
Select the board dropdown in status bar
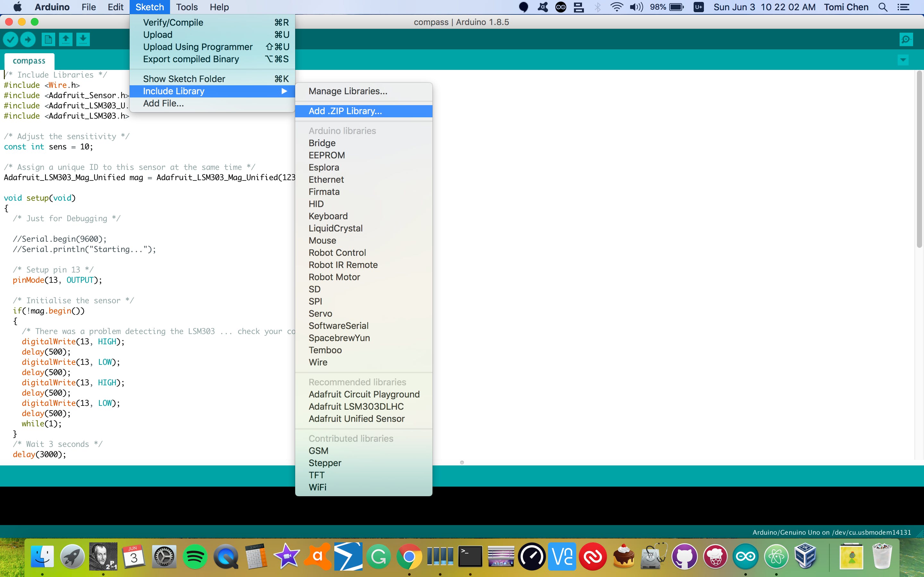tap(833, 531)
